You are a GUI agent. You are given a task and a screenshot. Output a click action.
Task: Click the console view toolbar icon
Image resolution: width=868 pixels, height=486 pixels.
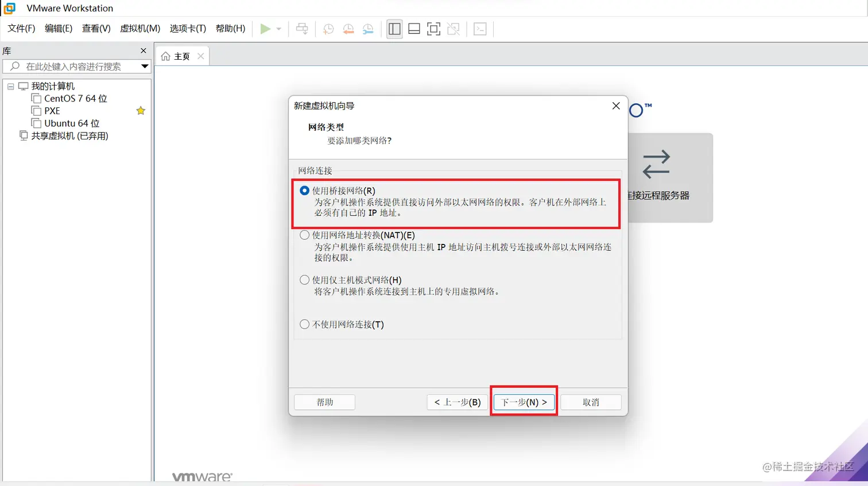(x=480, y=29)
